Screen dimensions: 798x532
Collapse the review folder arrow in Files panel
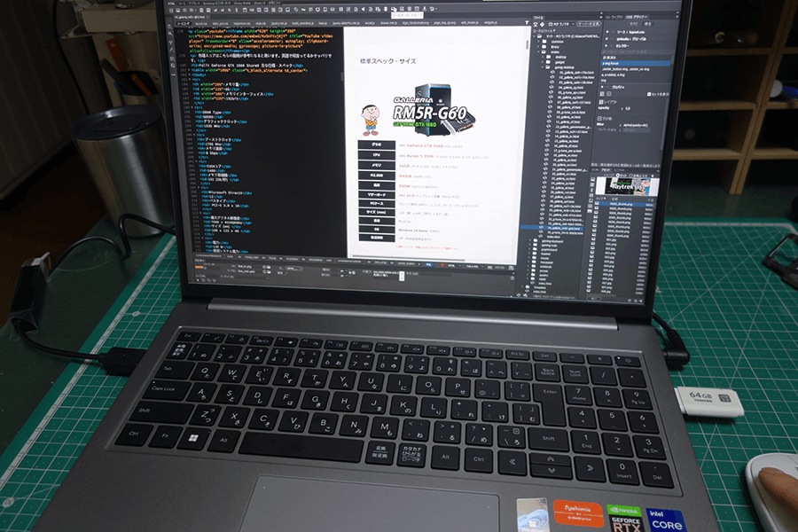point(538,52)
